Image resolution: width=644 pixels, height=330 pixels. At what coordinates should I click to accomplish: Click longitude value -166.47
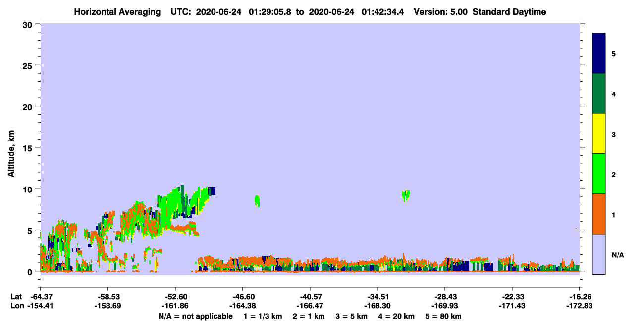310,306
